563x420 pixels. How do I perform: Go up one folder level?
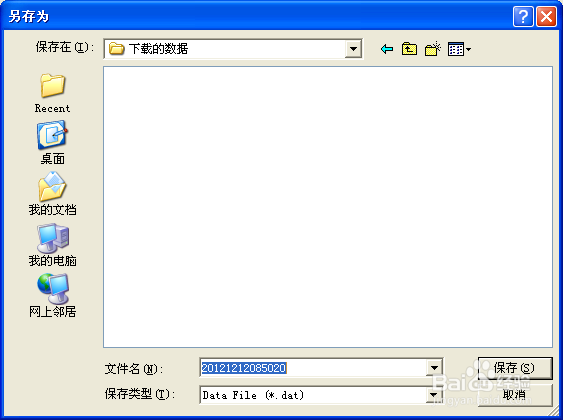click(409, 49)
